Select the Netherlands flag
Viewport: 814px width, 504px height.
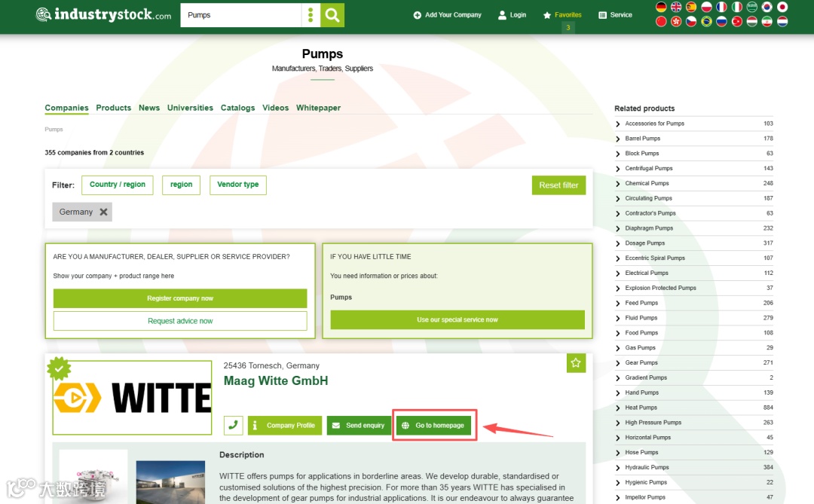(782, 22)
